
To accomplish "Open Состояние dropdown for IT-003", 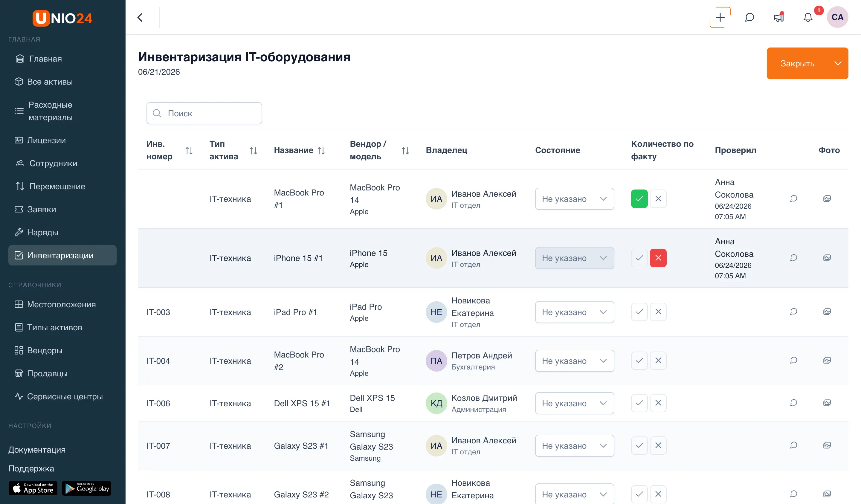I will pyautogui.click(x=574, y=311).
